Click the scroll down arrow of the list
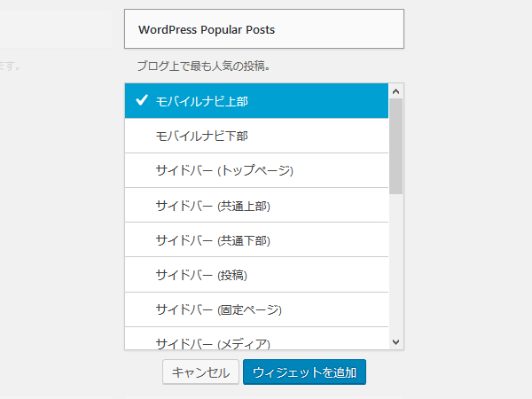 [x=395, y=342]
